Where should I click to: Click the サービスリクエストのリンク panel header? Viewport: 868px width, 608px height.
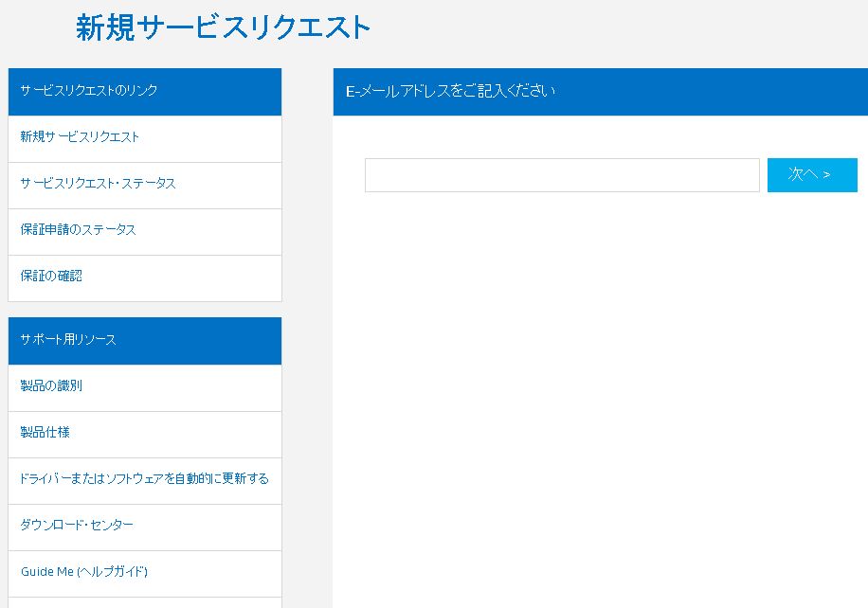(x=145, y=92)
